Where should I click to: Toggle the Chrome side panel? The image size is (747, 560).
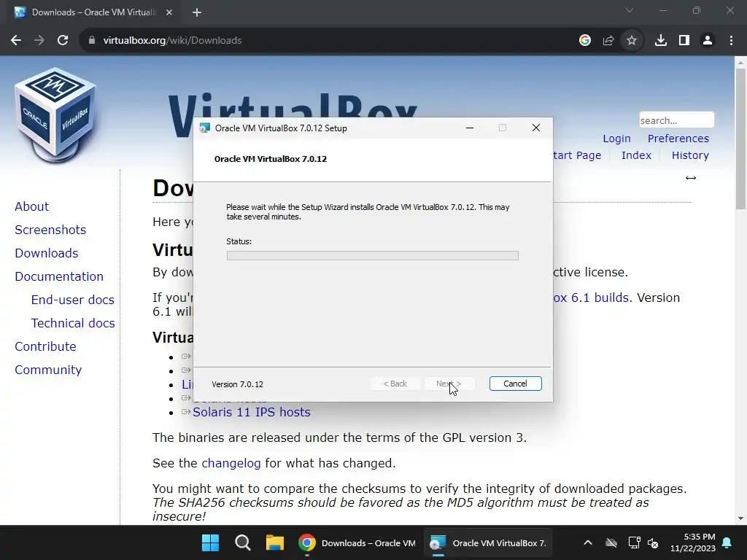tap(684, 41)
